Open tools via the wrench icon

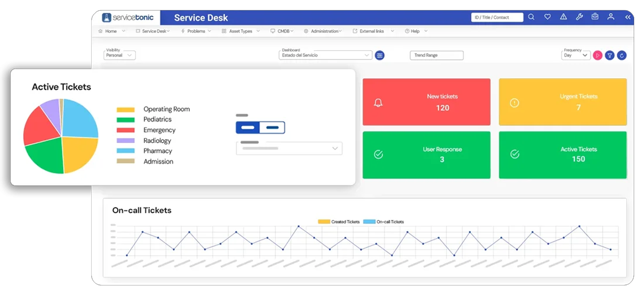click(579, 17)
